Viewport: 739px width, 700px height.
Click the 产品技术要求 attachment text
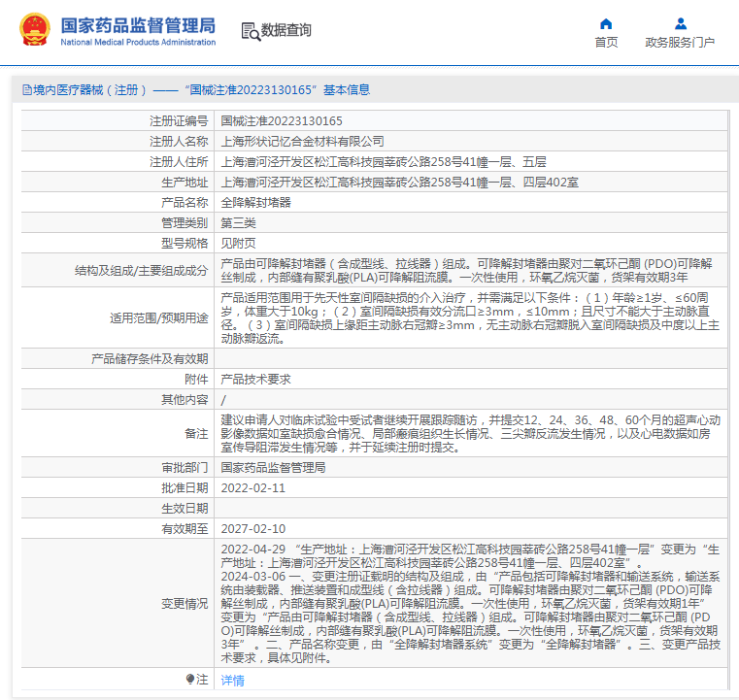point(255,379)
